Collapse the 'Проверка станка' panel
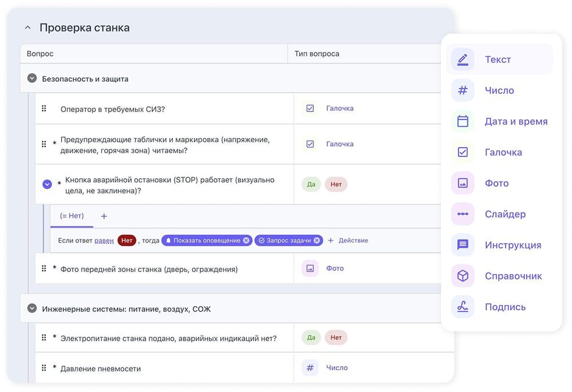572x392 pixels. 27,27
